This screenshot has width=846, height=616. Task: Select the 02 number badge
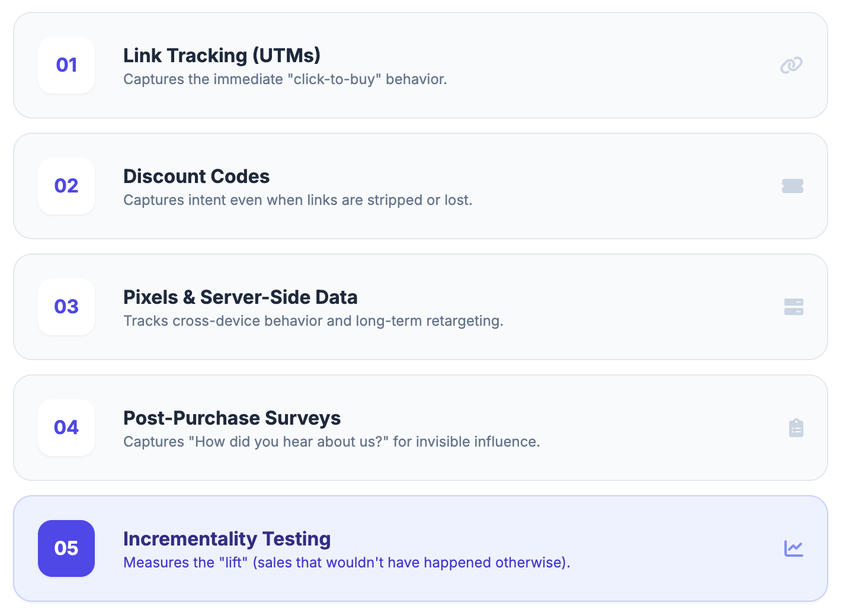click(x=66, y=186)
